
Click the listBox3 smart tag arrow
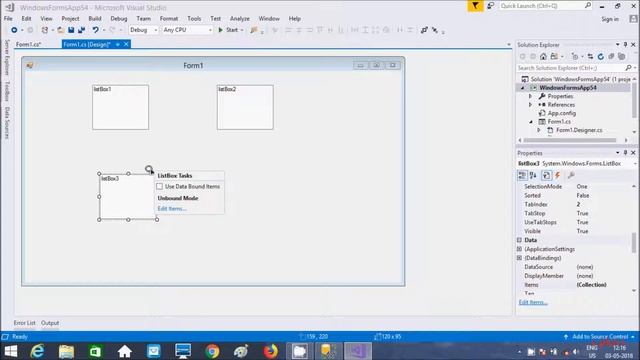[149, 169]
